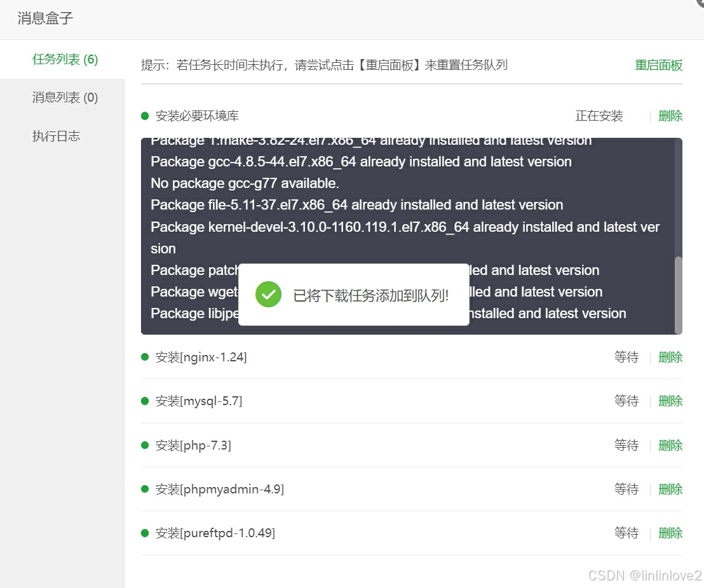Delete the 安装必要环境库 task
The width and height of the screenshot is (704, 588).
point(670,116)
